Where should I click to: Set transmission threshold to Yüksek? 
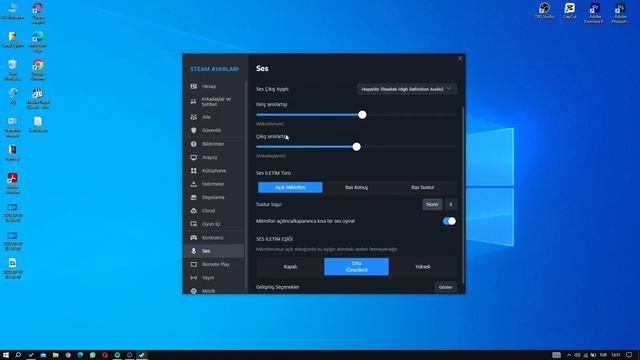422,267
